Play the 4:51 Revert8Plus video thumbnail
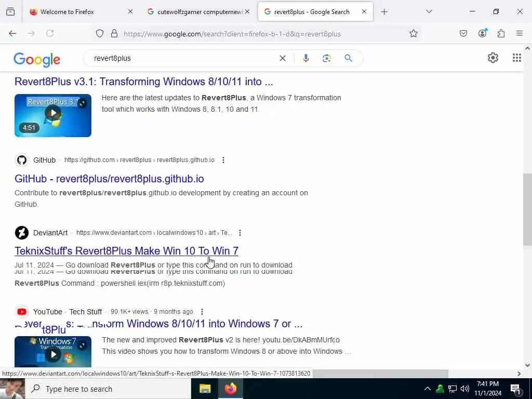 (x=53, y=115)
